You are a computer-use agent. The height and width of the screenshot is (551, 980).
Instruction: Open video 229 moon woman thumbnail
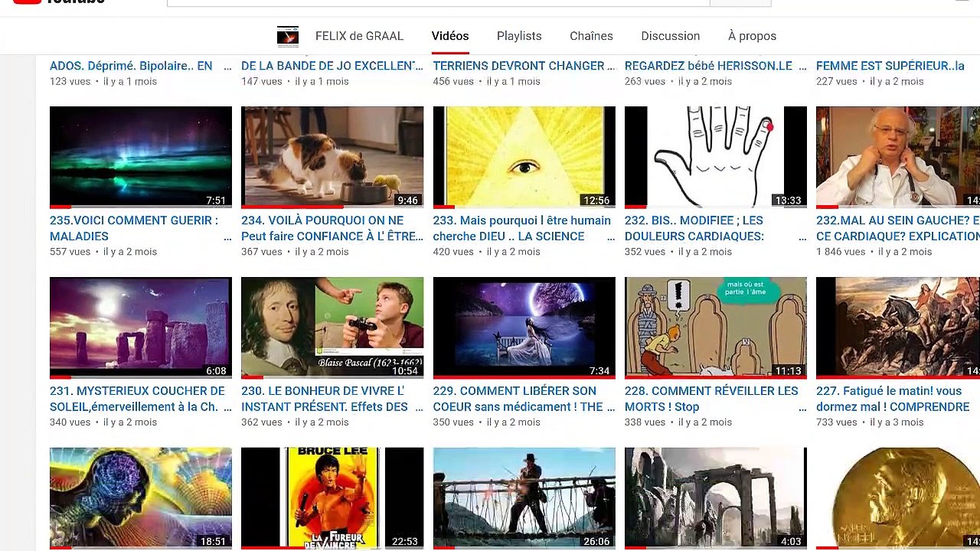(x=524, y=328)
